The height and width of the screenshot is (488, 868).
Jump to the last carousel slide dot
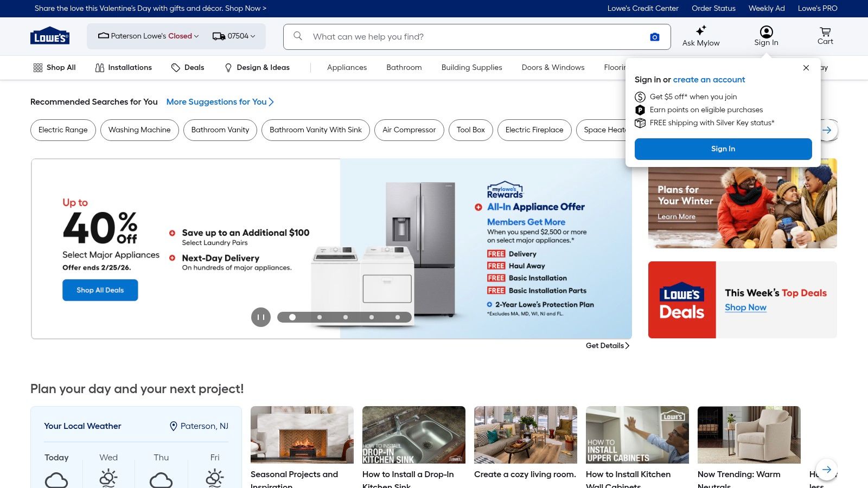click(398, 317)
